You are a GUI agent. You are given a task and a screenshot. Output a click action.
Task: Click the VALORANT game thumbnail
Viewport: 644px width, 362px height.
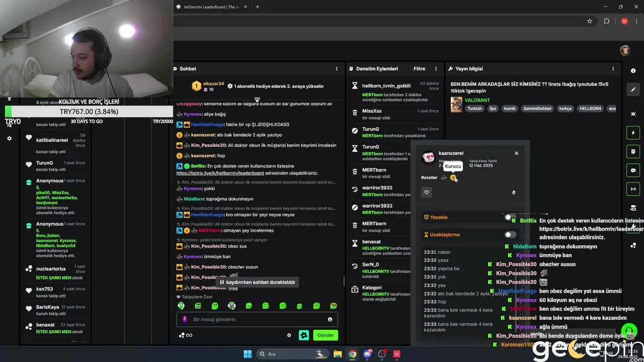pyautogui.click(x=456, y=105)
